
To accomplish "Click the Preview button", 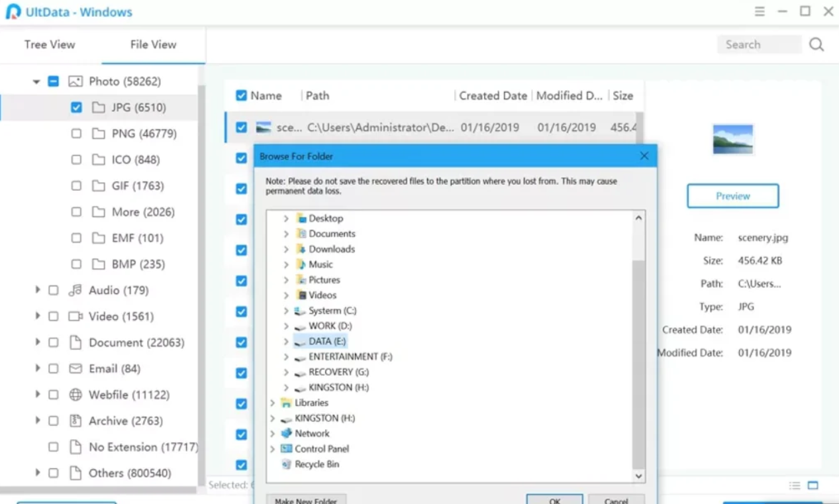I will pos(732,196).
